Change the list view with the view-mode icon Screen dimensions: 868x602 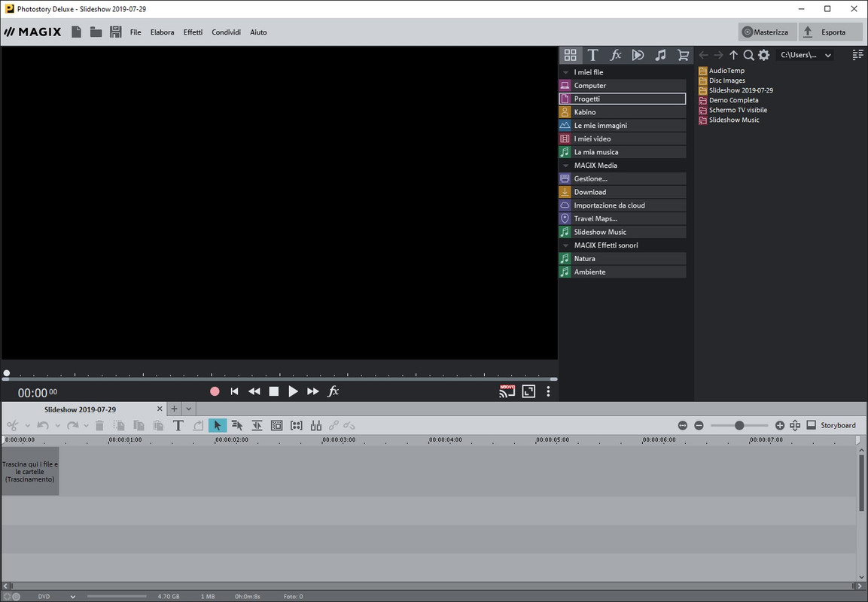(857, 55)
